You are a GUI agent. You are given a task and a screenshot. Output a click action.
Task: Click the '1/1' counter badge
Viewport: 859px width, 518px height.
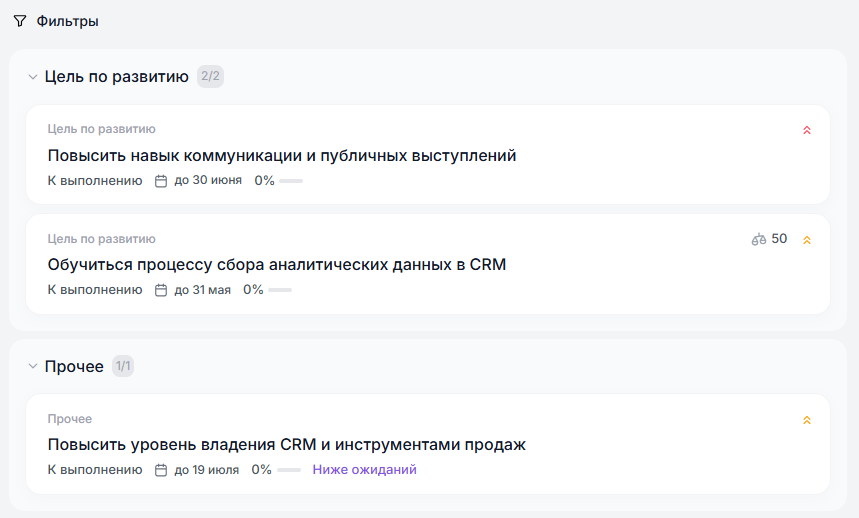tap(123, 366)
